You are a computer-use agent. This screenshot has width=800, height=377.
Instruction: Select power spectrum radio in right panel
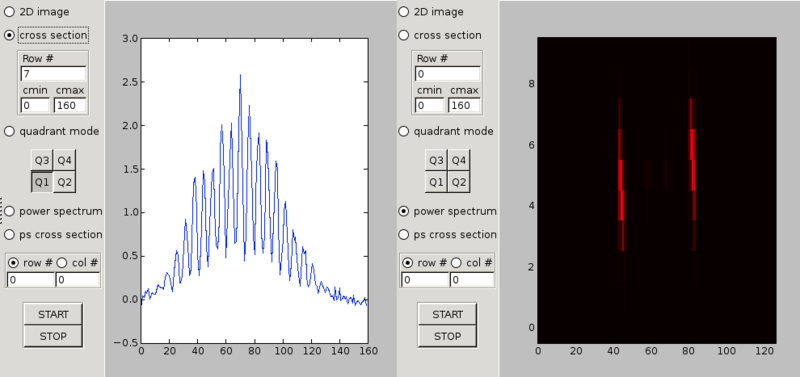pos(404,211)
